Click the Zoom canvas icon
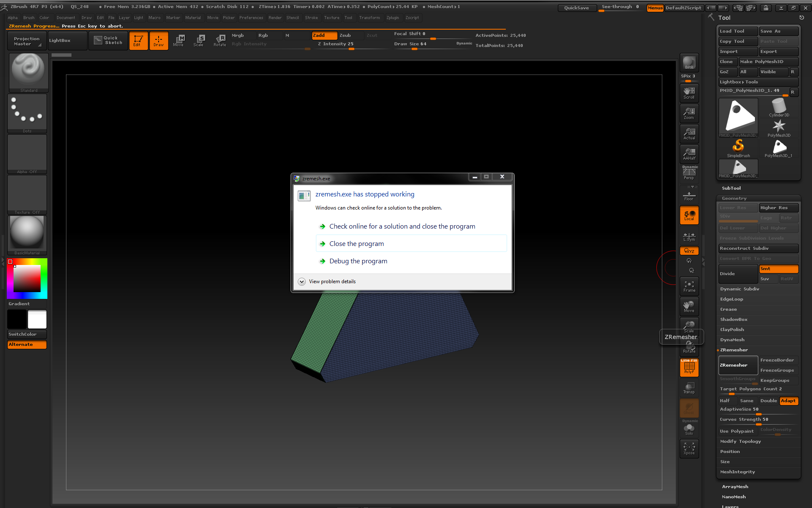Viewport: 812px width, 508px height. tap(689, 113)
